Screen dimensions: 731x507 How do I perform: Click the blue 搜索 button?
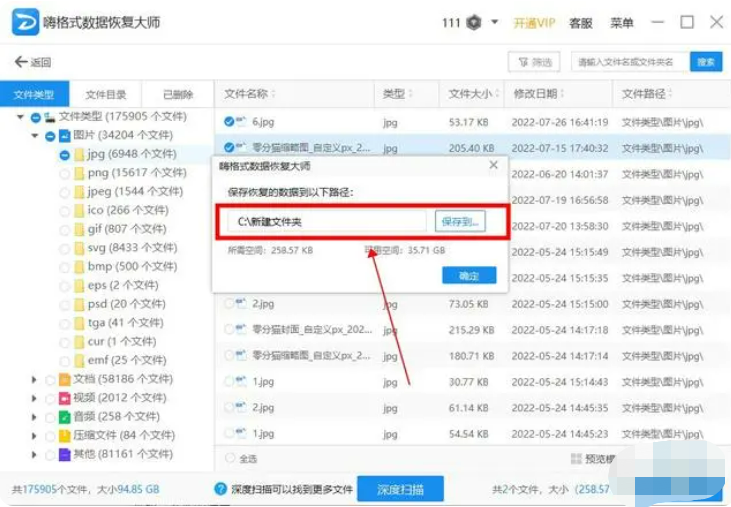(706, 62)
